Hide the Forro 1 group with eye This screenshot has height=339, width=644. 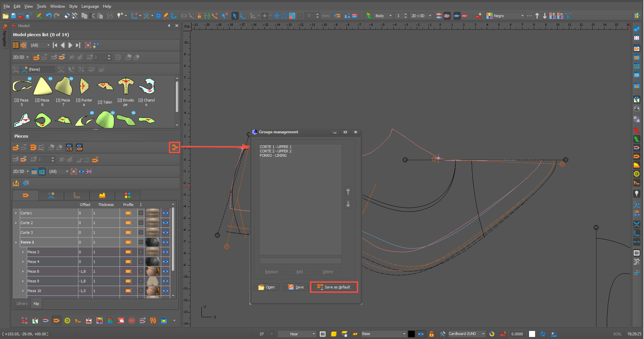166,242
